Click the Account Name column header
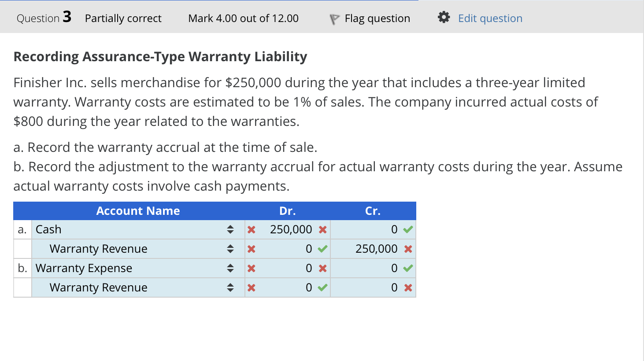 point(138,211)
